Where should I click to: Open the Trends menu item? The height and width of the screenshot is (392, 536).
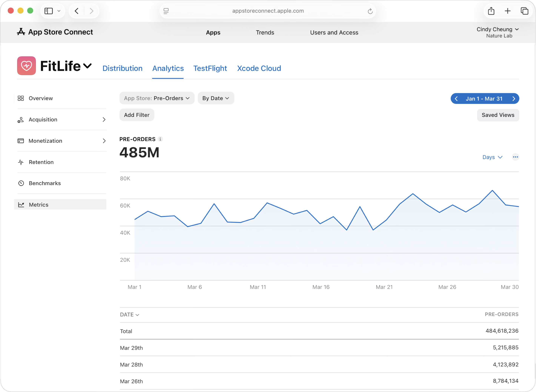265,32
